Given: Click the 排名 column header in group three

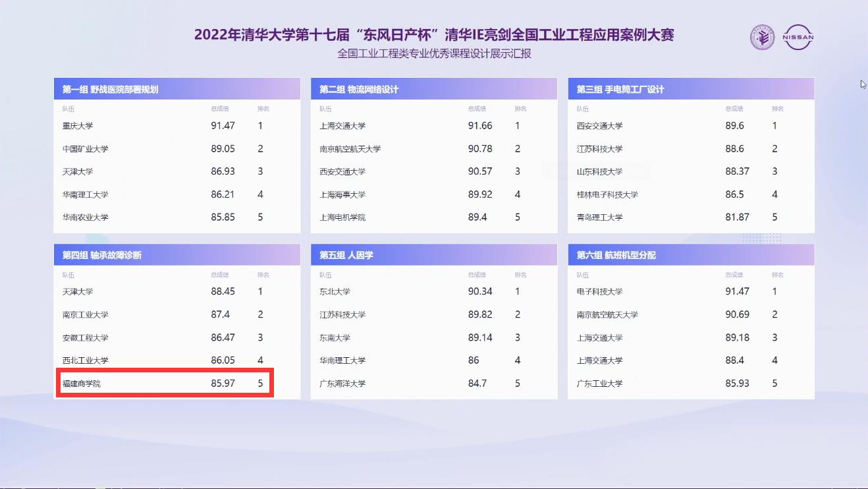Looking at the screenshot, I should click(x=777, y=109).
